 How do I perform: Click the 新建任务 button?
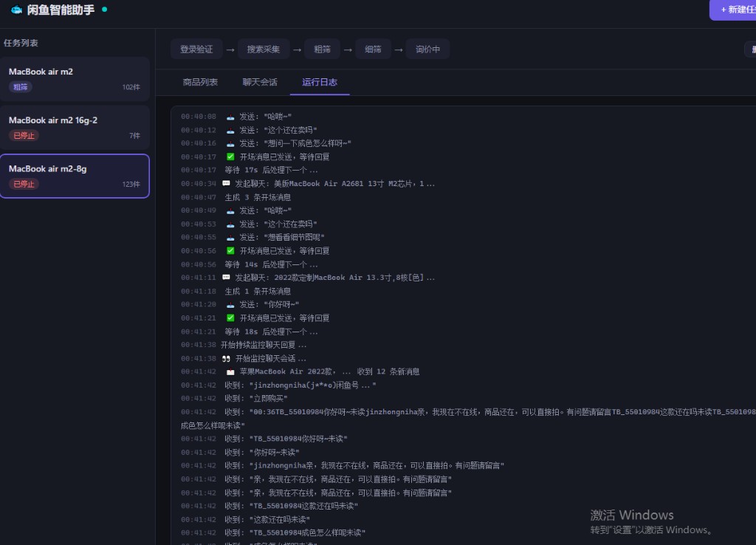click(x=733, y=10)
